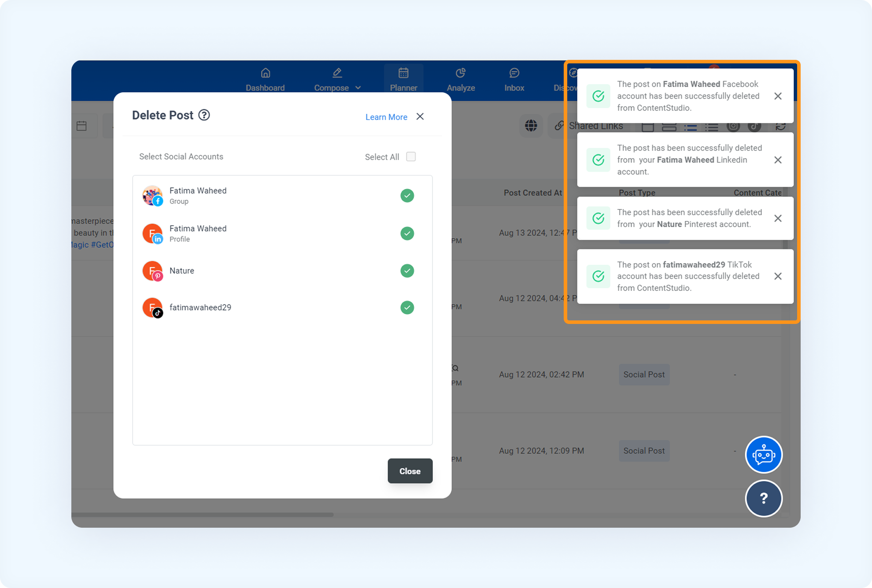Click the Select Social Accounts label
872x588 pixels.
click(181, 157)
